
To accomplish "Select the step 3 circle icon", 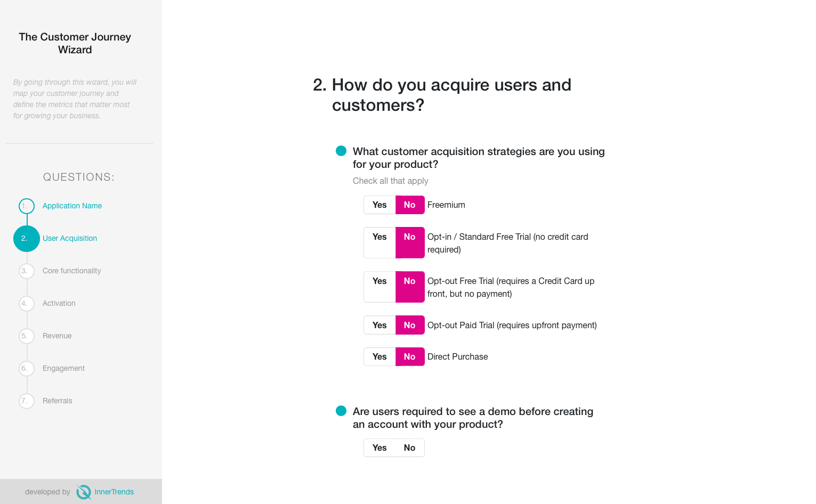I will tap(26, 271).
